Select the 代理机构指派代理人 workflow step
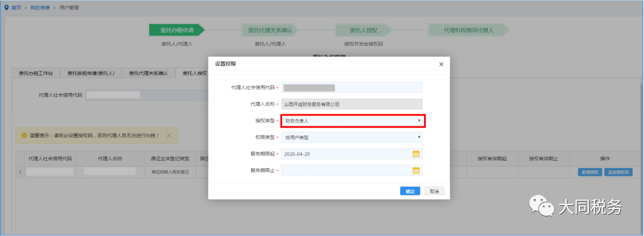644x236 pixels. pyautogui.click(x=469, y=30)
